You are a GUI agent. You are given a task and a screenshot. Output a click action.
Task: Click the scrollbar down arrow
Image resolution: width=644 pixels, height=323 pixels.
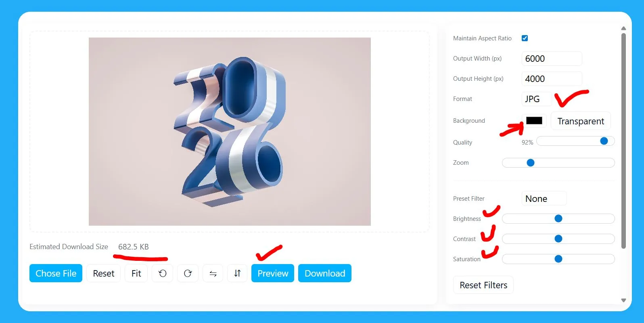[x=623, y=300]
